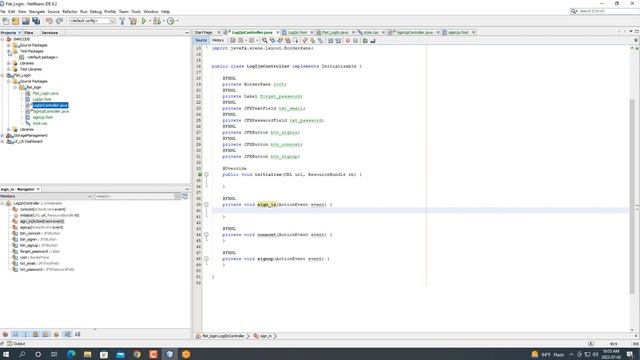Click the Open Project toolbar icon
This screenshot has height=360, width=640.
click(25, 21)
